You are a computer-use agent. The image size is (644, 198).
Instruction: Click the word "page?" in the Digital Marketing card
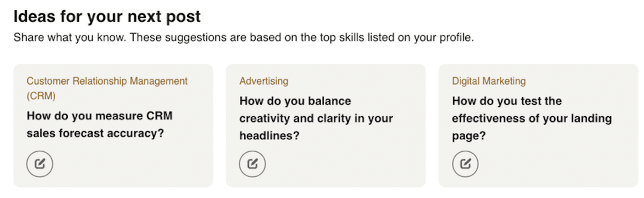point(469,136)
